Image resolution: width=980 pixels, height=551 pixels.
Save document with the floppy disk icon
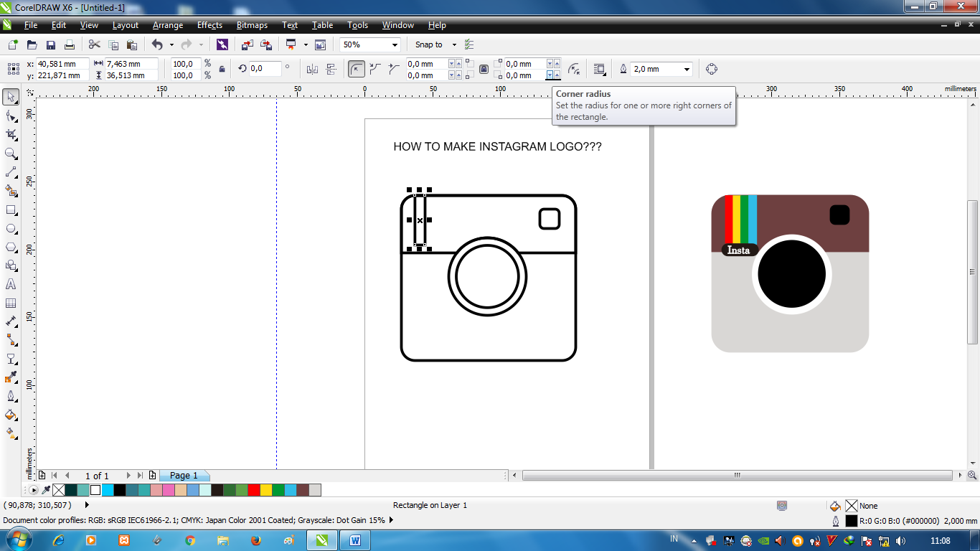click(51, 44)
